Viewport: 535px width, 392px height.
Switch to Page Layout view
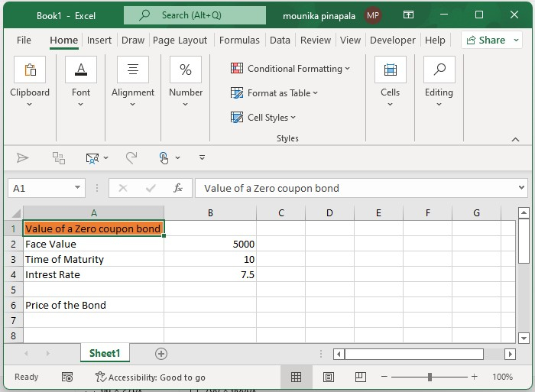(329, 377)
